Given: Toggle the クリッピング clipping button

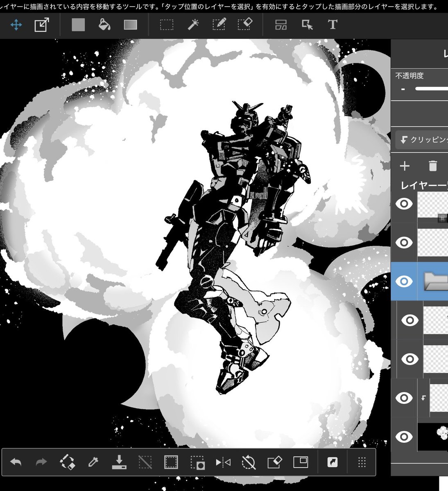Looking at the screenshot, I should (x=422, y=140).
